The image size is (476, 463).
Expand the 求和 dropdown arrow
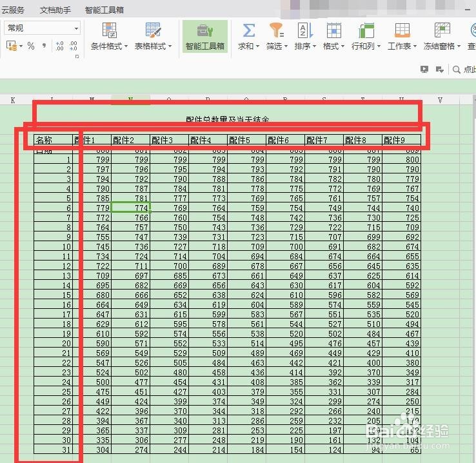click(258, 46)
